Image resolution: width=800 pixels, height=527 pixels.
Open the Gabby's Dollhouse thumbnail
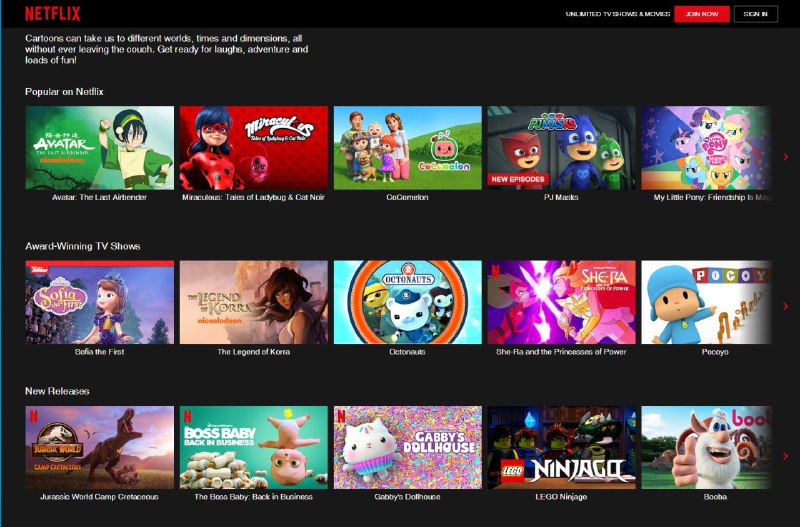coord(408,447)
